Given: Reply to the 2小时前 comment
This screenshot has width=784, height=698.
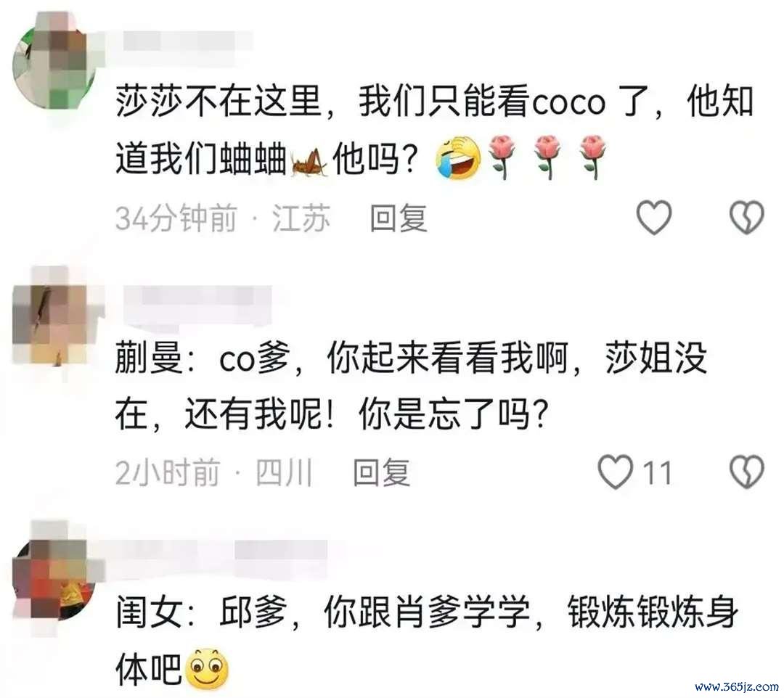Looking at the screenshot, I should 382,472.
